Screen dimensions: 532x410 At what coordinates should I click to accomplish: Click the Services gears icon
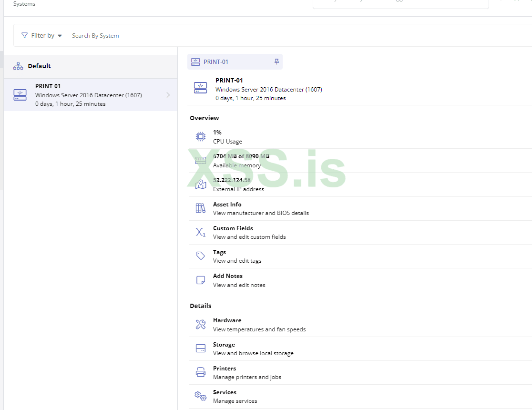[x=201, y=396]
